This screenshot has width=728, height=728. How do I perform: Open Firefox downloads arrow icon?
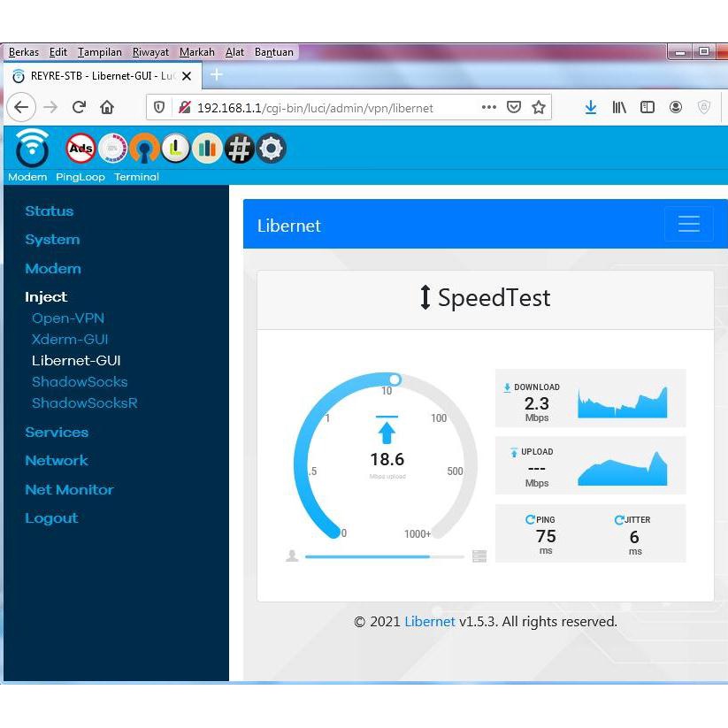click(x=591, y=108)
